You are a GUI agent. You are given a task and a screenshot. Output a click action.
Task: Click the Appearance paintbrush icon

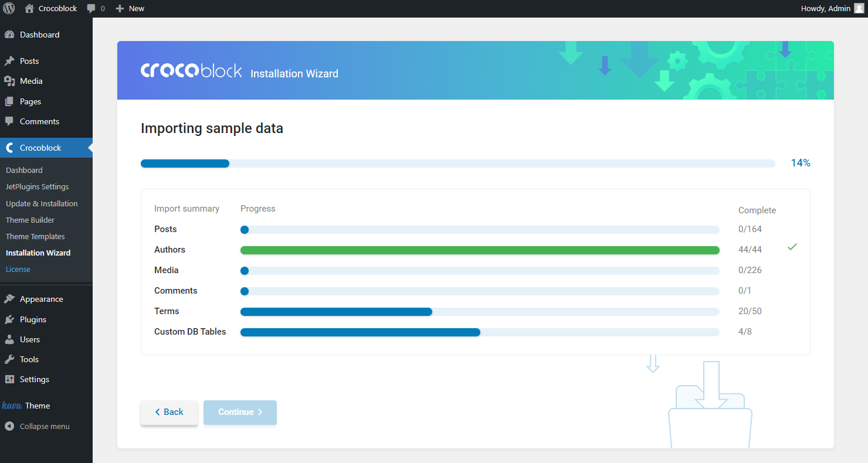tap(9, 299)
